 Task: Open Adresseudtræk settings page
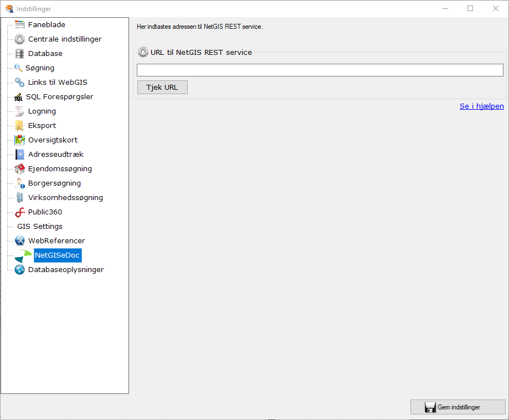click(x=56, y=155)
